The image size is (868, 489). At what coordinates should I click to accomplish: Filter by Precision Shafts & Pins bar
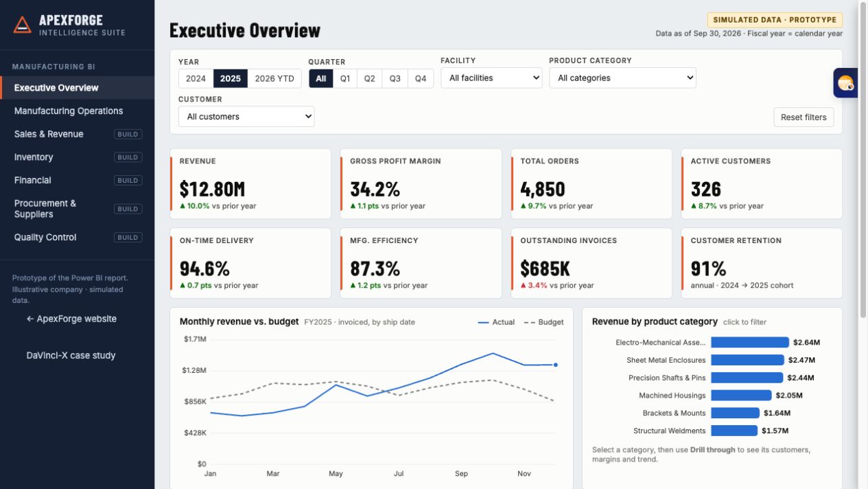pos(747,378)
